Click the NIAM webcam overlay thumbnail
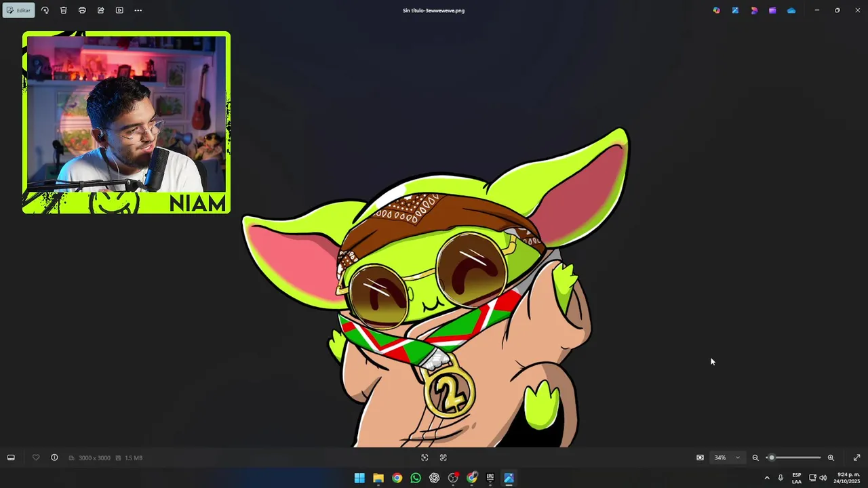868x488 pixels. coord(126,123)
